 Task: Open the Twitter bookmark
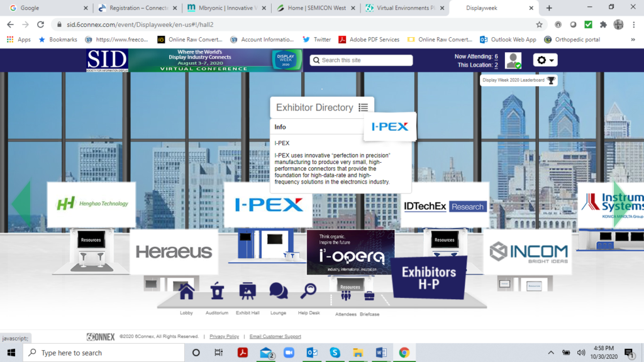(x=317, y=40)
